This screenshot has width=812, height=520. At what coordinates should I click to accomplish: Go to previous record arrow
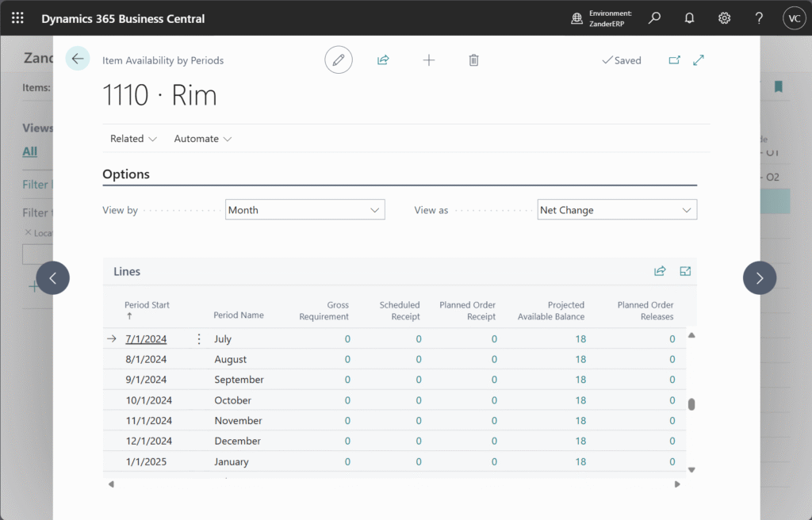coord(53,278)
